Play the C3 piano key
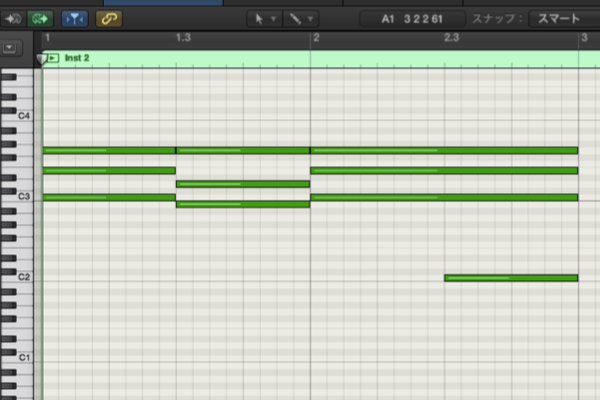 pos(24,196)
